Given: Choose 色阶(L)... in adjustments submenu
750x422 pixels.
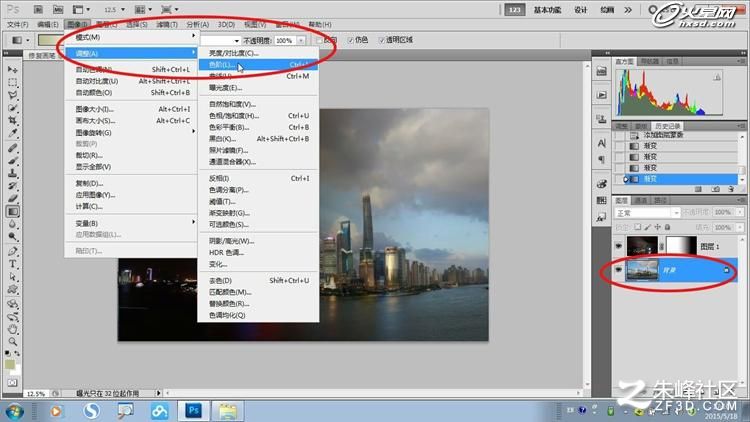Looking at the screenshot, I should pos(258,65).
